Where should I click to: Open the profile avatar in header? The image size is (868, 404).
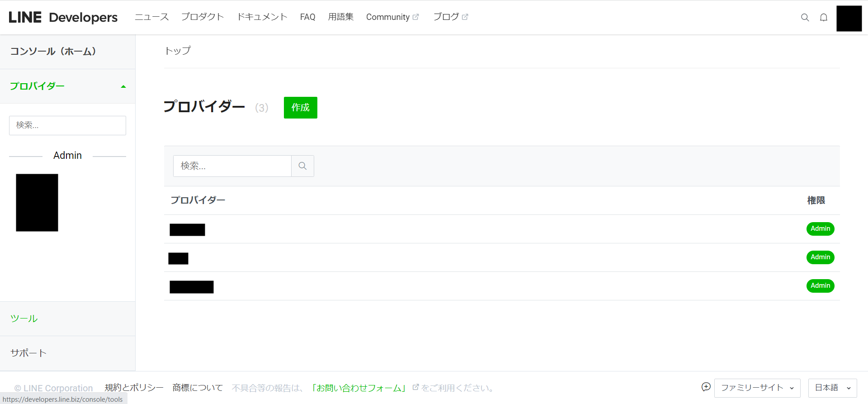click(849, 19)
